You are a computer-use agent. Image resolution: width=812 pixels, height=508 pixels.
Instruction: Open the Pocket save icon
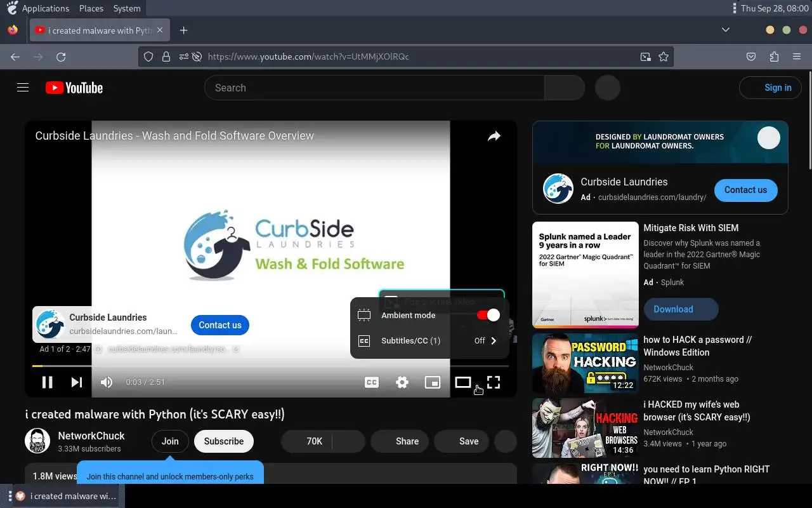point(751,57)
